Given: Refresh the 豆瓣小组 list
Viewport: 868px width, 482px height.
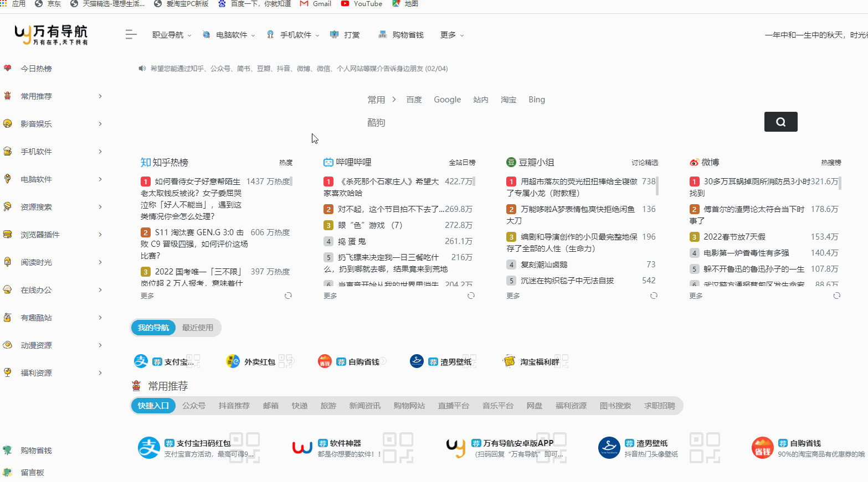Looking at the screenshot, I should pos(654,296).
